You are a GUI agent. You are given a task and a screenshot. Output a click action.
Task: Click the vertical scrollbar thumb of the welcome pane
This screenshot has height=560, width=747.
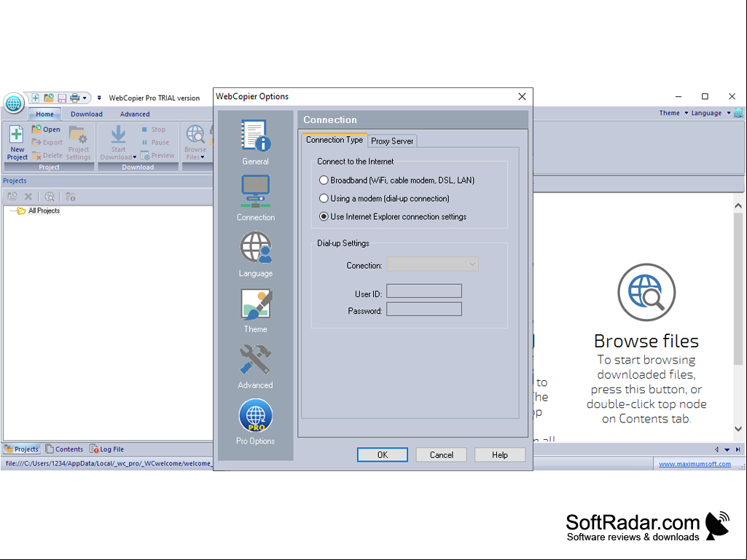738,288
